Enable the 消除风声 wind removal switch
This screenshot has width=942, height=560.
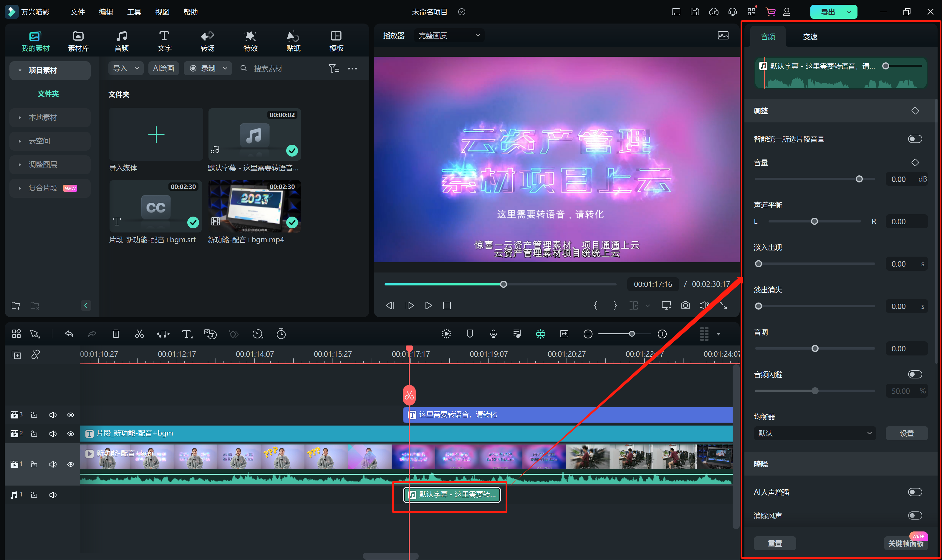915,516
